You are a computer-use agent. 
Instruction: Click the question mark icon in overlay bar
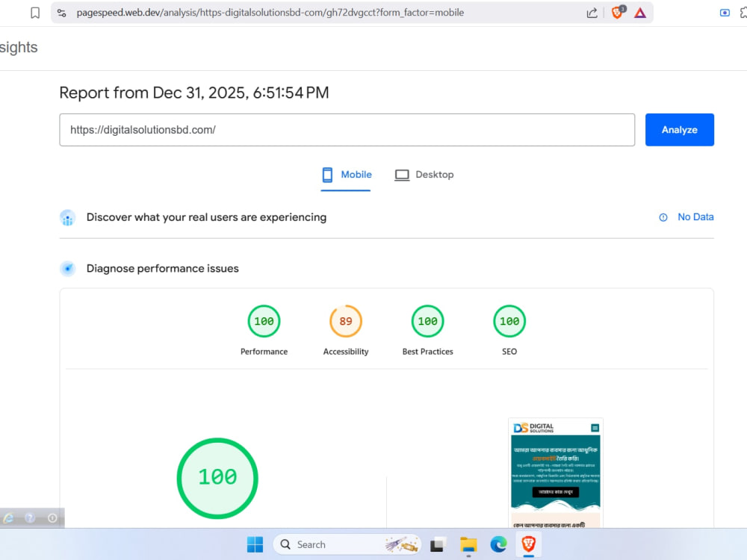(x=30, y=517)
